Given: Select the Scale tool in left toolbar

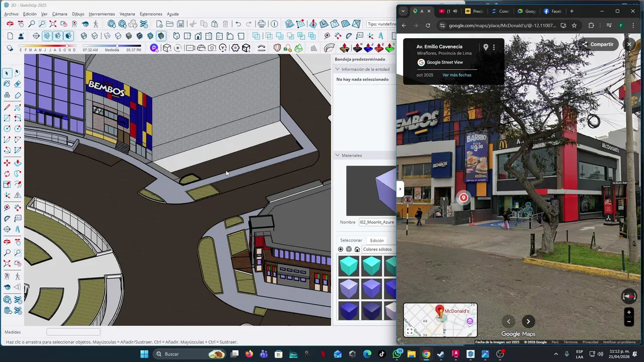Looking at the screenshot, I should point(7,185).
